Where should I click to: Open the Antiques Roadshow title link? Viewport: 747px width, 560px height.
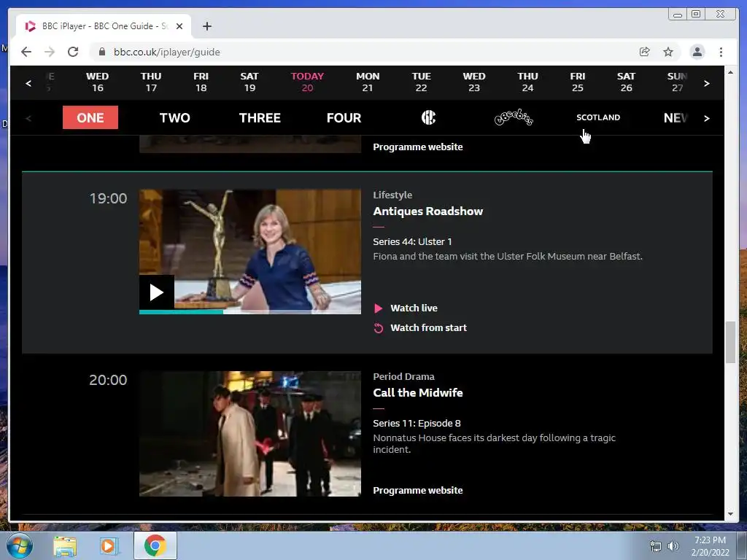click(427, 211)
